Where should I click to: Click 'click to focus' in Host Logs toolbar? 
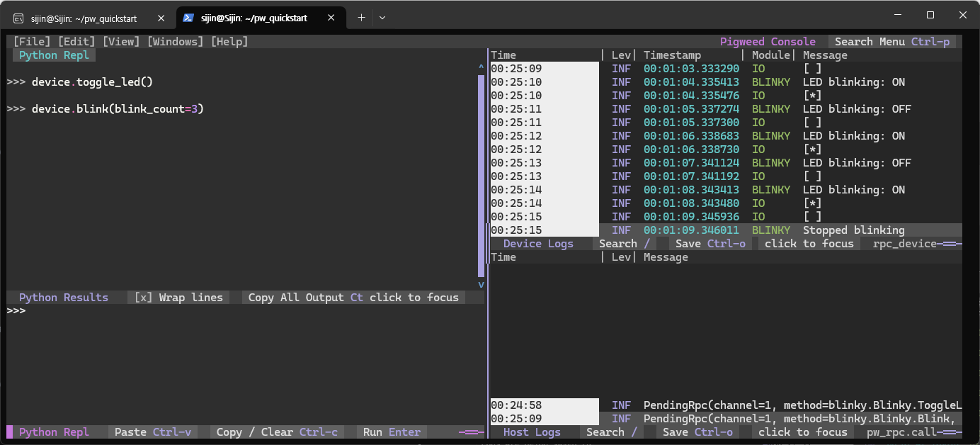[803, 432]
